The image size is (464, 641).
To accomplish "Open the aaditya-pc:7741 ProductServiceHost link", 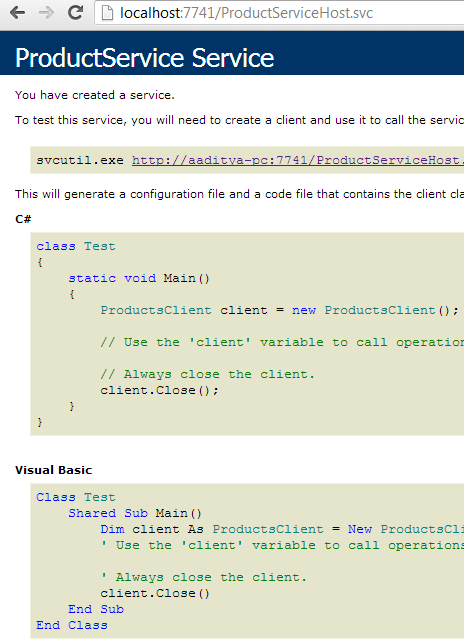I will (298, 160).
